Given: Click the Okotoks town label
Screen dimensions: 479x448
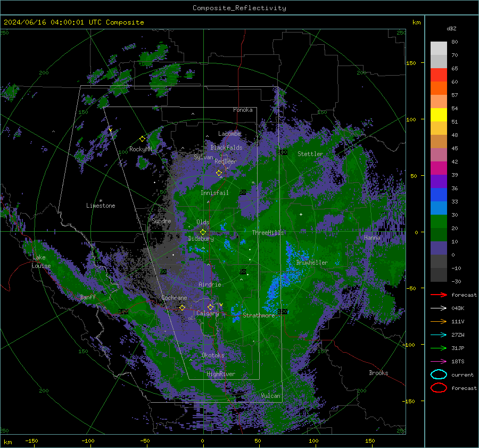Looking at the screenshot, I should (213, 355).
